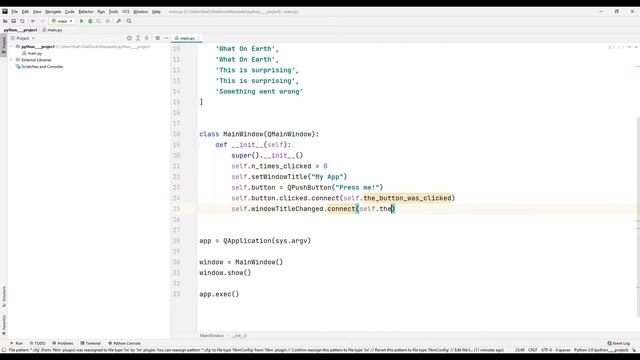Click the Structure vertical side tab

click(4, 297)
